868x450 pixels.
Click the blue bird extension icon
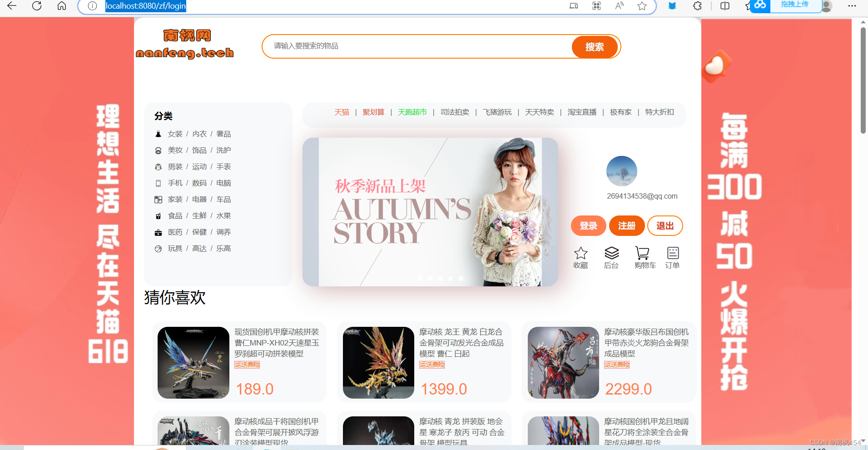672,6
